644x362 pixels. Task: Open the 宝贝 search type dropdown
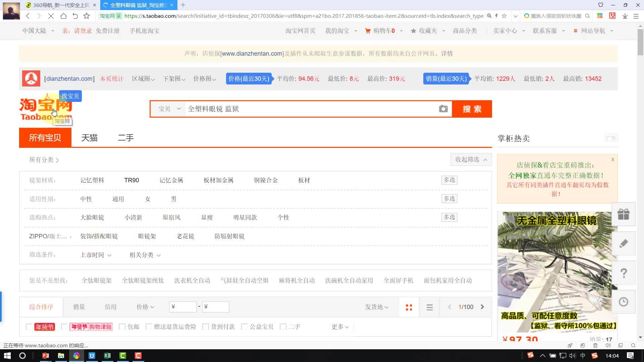tap(169, 109)
